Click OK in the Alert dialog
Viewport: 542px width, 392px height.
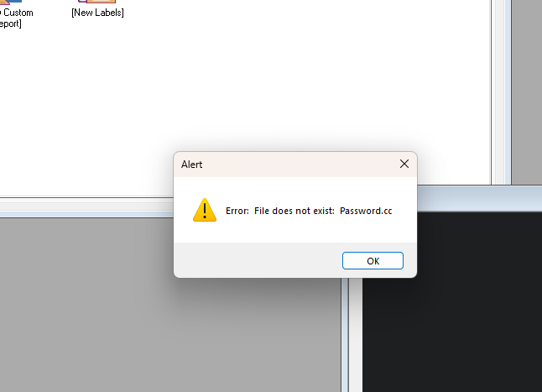click(373, 261)
